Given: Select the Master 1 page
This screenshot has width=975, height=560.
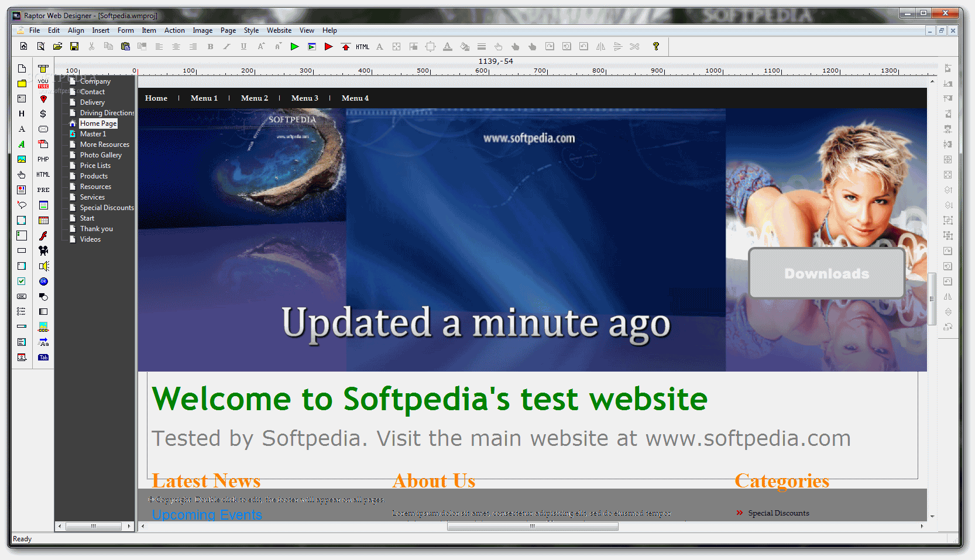Looking at the screenshot, I should [93, 134].
